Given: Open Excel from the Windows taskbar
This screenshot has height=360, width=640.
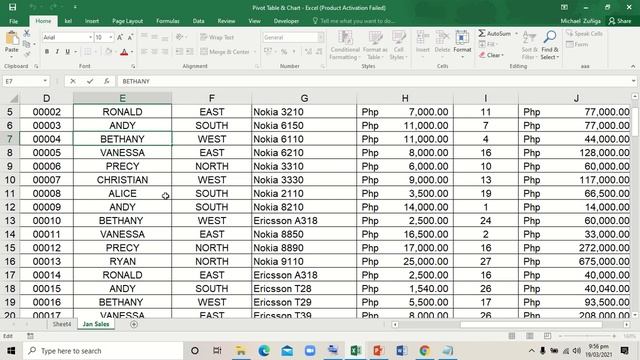Looking at the screenshot, I should click(x=356, y=351).
